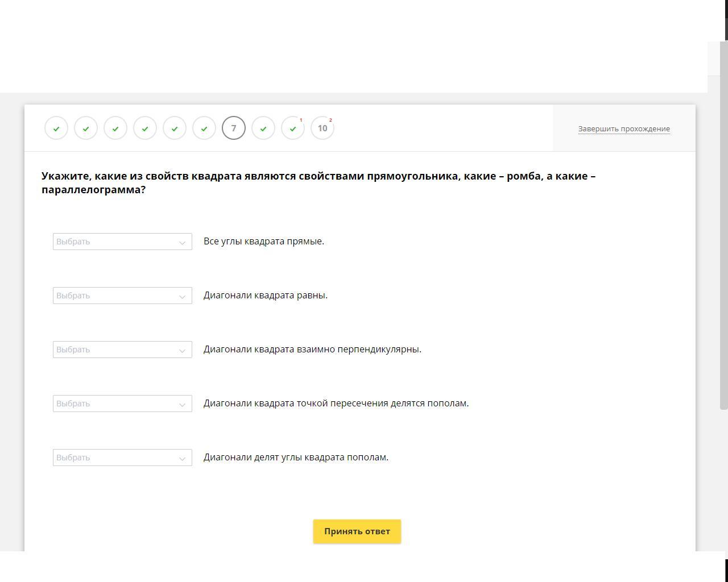
Task: Expand dropdown for 'взаимно перпендикулярны' statement
Action: (122, 350)
